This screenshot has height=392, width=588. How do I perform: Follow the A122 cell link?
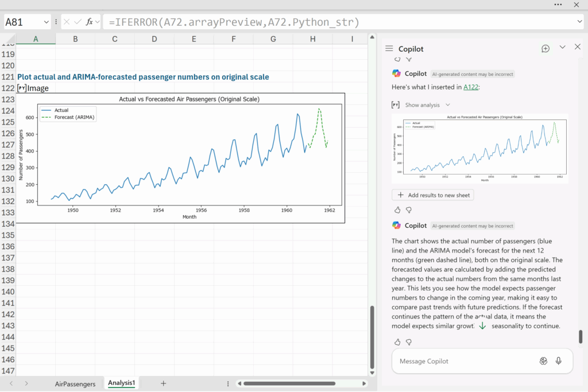(470, 87)
